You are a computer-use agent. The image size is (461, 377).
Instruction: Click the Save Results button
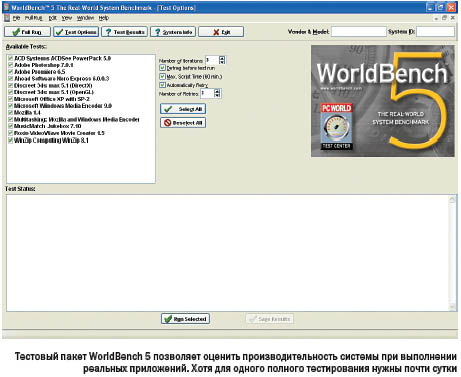270,319
